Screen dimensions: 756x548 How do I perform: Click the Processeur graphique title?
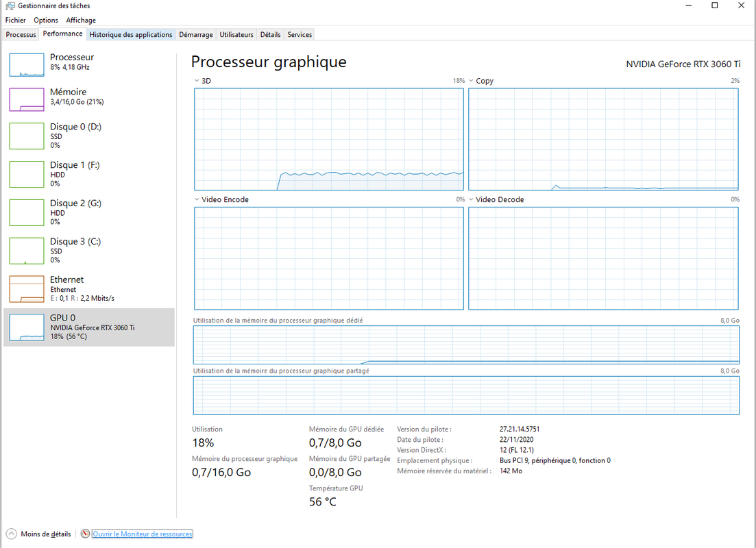click(269, 62)
